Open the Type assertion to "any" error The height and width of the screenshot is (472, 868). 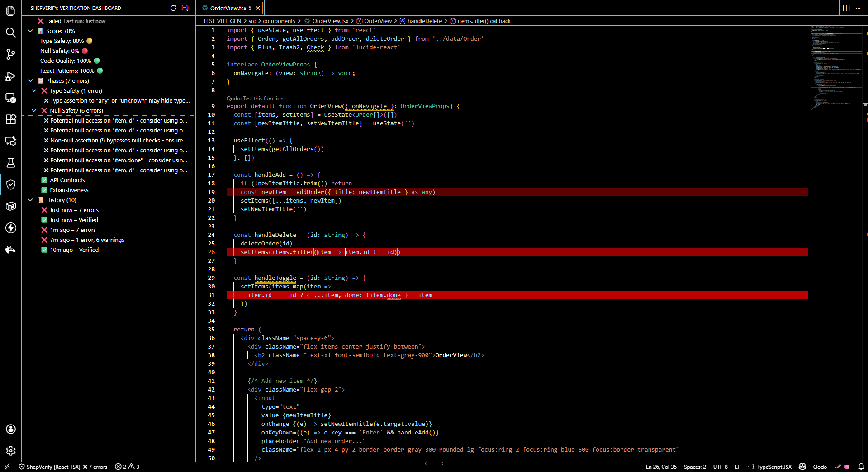[109, 101]
